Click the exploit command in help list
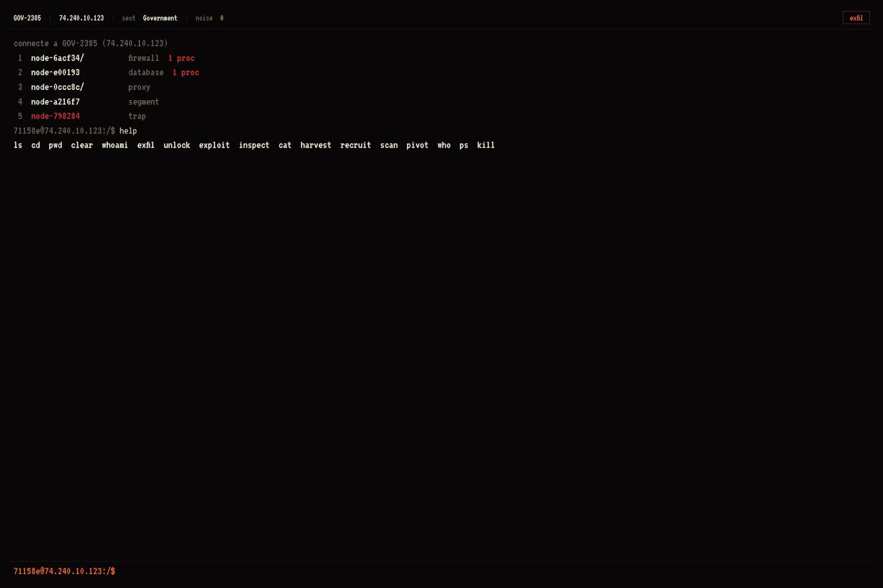This screenshot has height=588, width=883. click(x=214, y=145)
